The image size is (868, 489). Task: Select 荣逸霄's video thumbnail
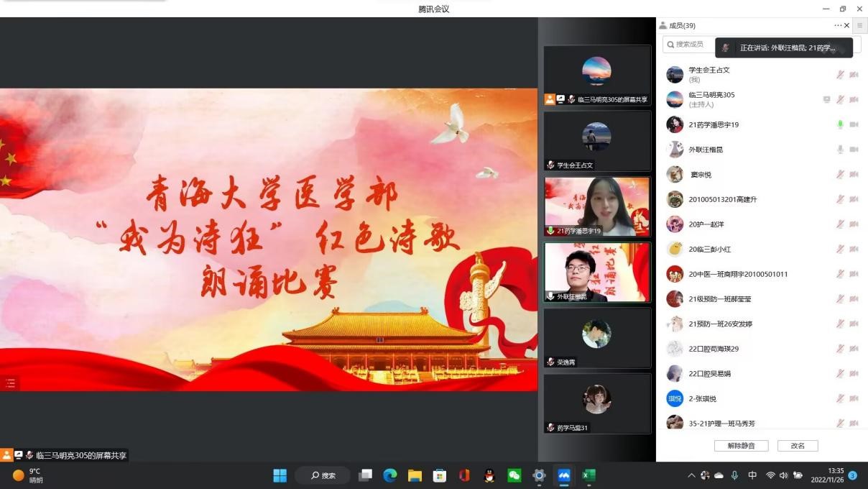(x=597, y=337)
